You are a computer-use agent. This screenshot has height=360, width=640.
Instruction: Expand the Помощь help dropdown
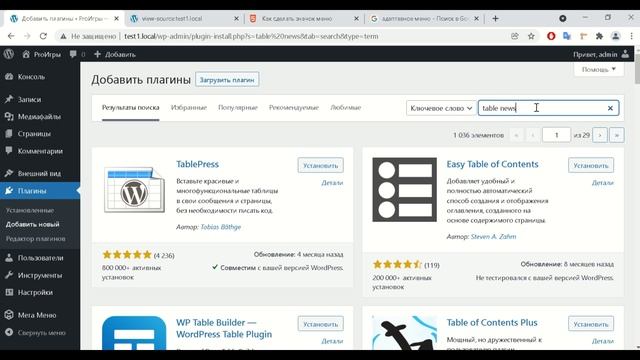[599, 69]
